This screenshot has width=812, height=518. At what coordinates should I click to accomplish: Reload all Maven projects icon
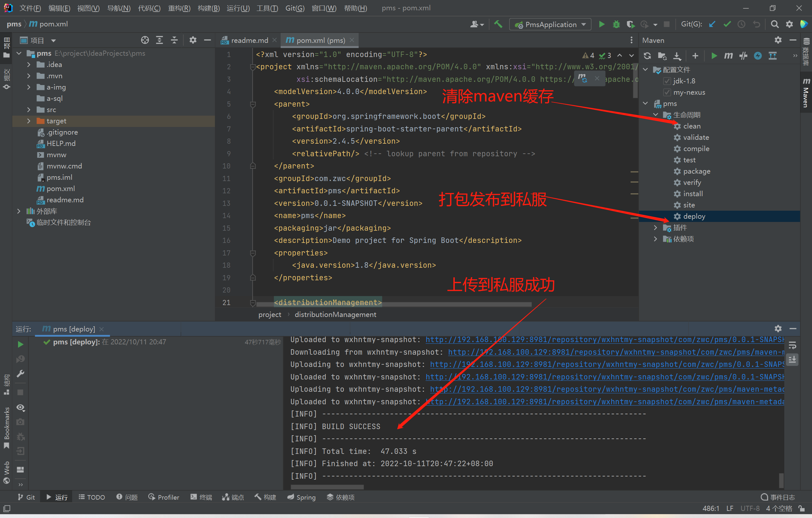(647, 56)
